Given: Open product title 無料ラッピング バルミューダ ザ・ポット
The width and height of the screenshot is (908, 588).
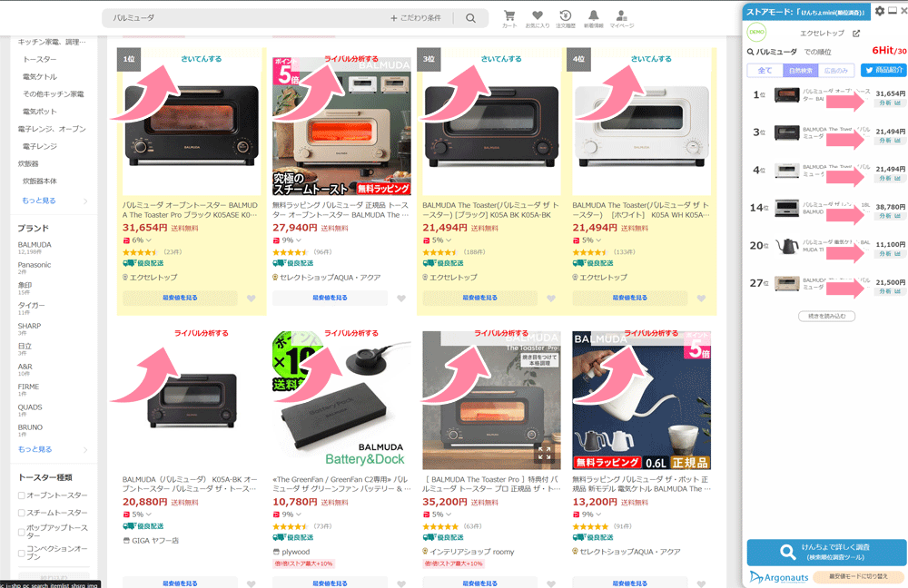Looking at the screenshot, I should click(641, 485).
